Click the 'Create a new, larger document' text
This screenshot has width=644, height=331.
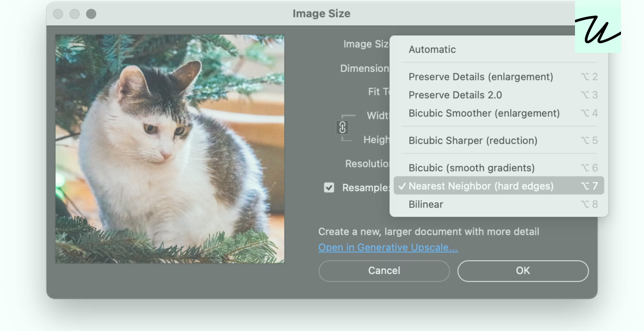[x=429, y=232]
